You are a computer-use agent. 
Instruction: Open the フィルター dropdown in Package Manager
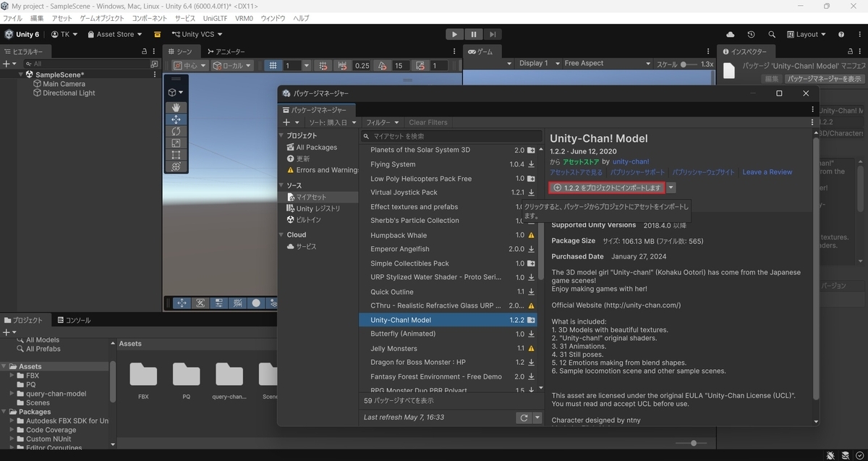pos(383,122)
